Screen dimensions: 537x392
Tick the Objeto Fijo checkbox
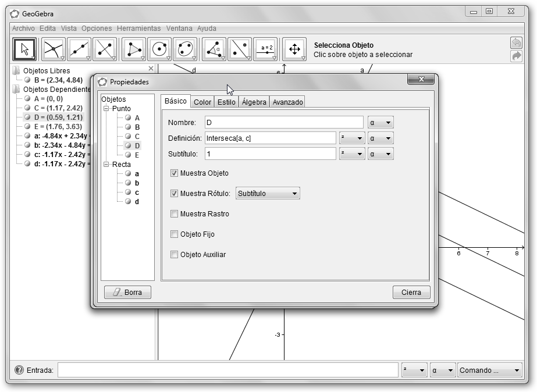pyautogui.click(x=174, y=234)
